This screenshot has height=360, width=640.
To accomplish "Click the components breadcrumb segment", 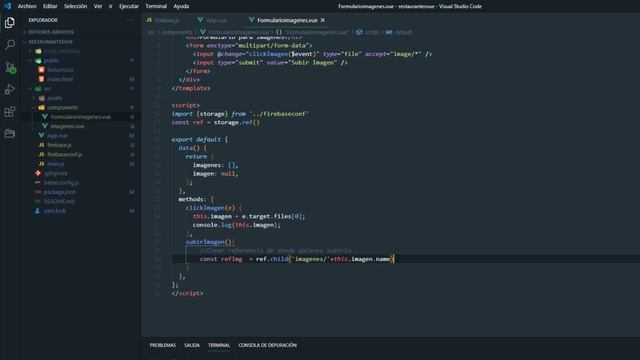I will click(177, 32).
